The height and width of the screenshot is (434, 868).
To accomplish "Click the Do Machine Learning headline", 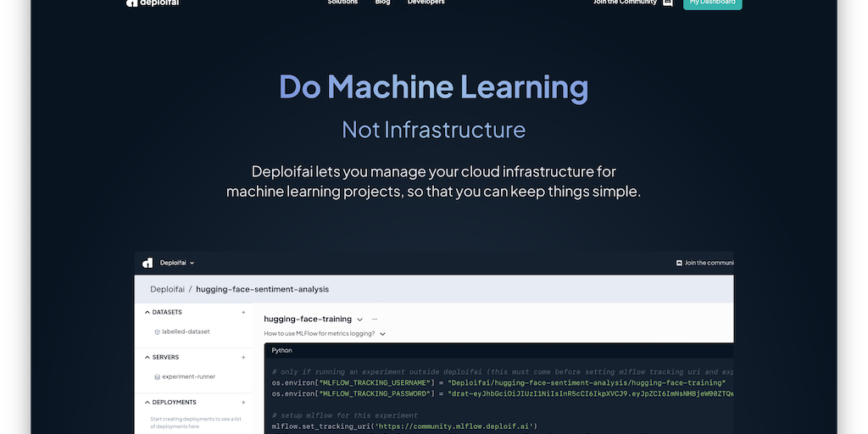I will pos(433,87).
